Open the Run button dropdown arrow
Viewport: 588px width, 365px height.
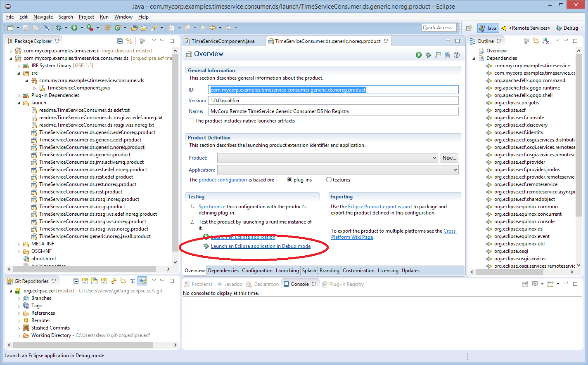(x=82, y=28)
